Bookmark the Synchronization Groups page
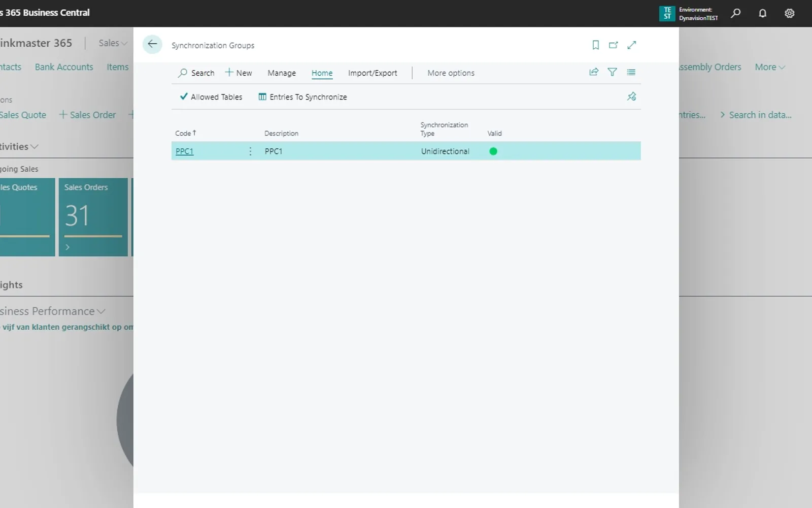 [596, 45]
